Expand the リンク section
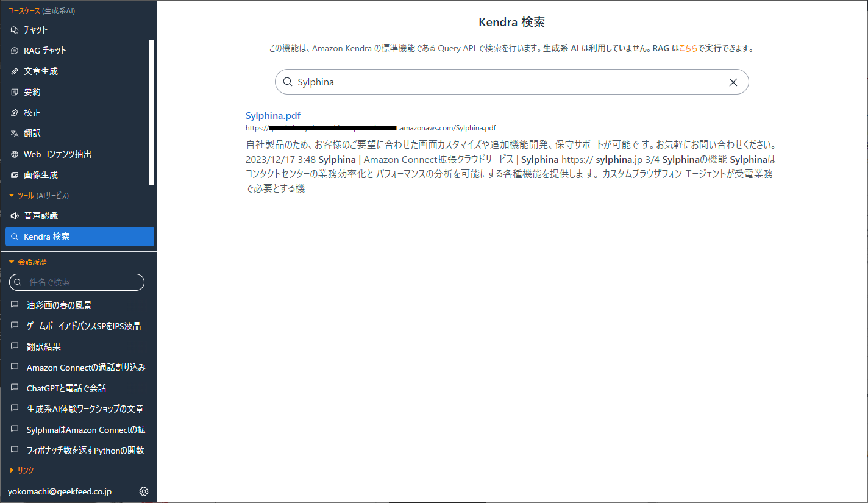Screen dimensions: 868x503 click(22, 470)
